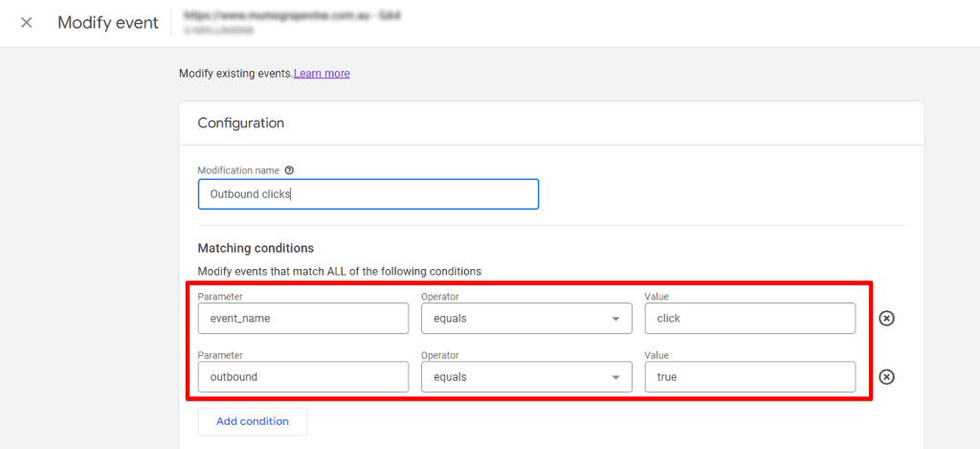Click the Modify existing events description text
The width and height of the screenshot is (980, 449).
[x=235, y=74]
